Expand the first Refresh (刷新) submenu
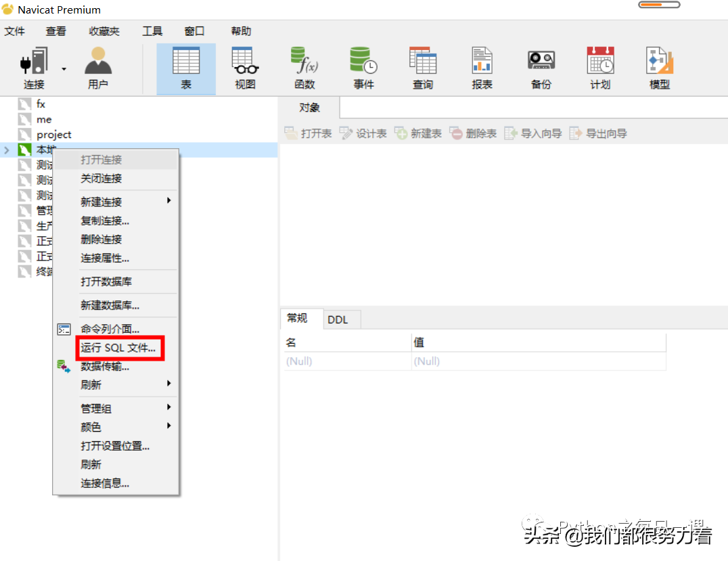 [x=116, y=384]
